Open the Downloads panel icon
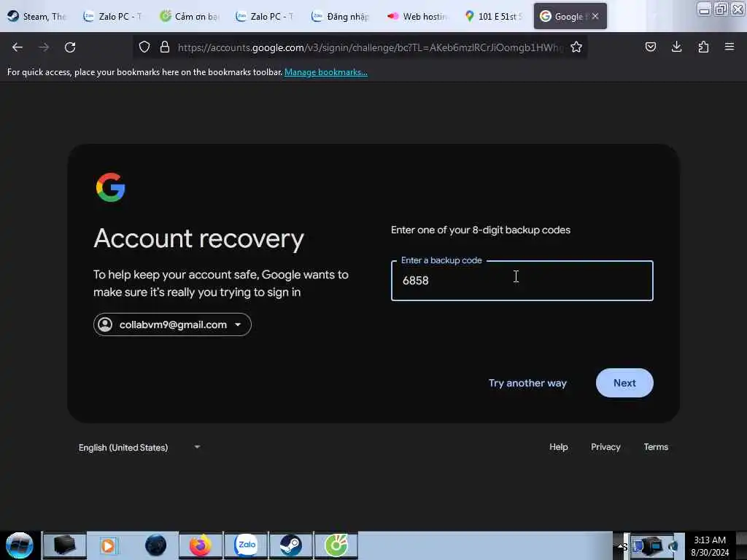Screen dimensions: 747x560 pos(676,47)
